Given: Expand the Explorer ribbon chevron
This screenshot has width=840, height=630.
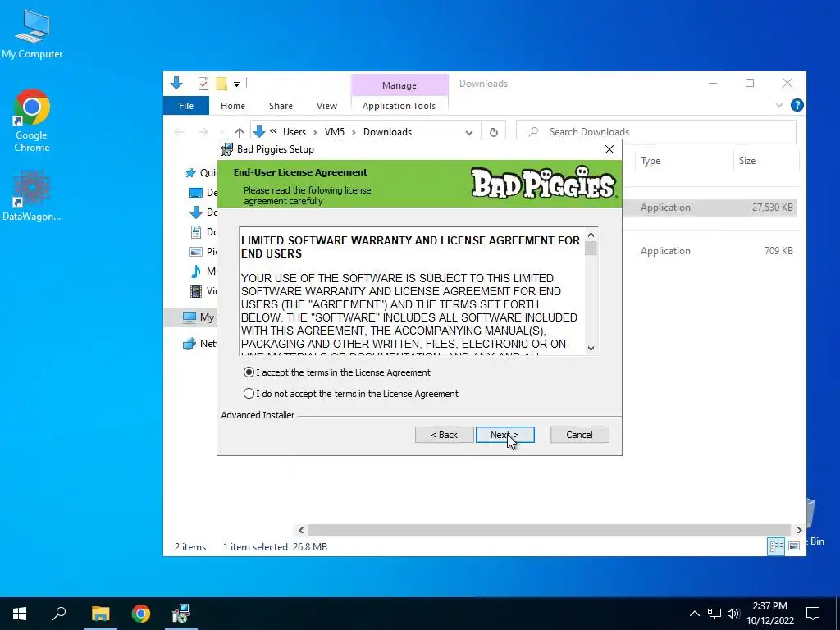Looking at the screenshot, I should click(779, 106).
